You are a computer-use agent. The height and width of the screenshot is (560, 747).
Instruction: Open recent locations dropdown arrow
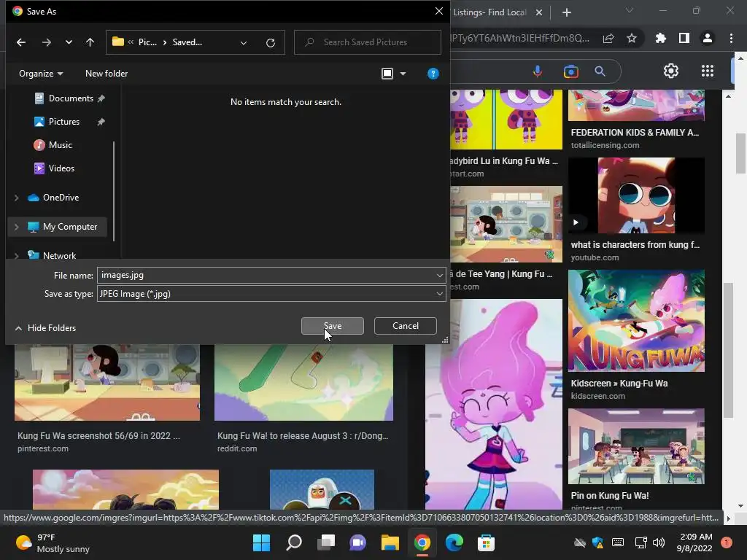click(69, 42)
